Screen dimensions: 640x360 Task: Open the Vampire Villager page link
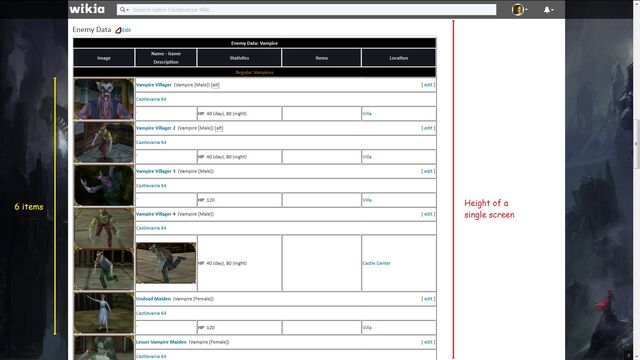pyautogui.click(x=154, y=85)
